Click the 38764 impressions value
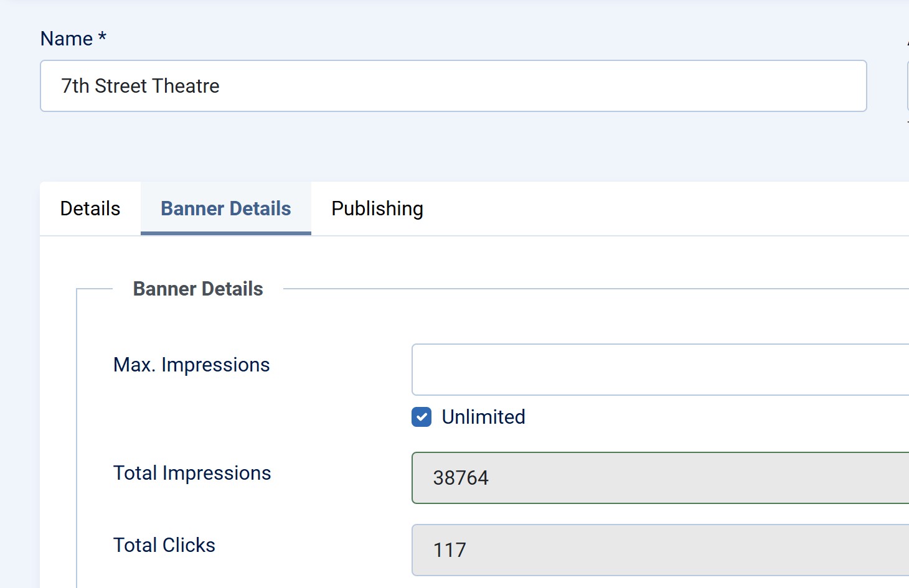909x588 pixels. click(x=461, y=478)
